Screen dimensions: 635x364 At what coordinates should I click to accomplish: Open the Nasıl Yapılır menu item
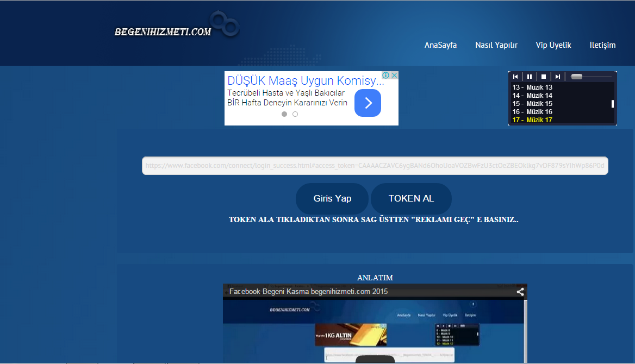click(496, 45)
